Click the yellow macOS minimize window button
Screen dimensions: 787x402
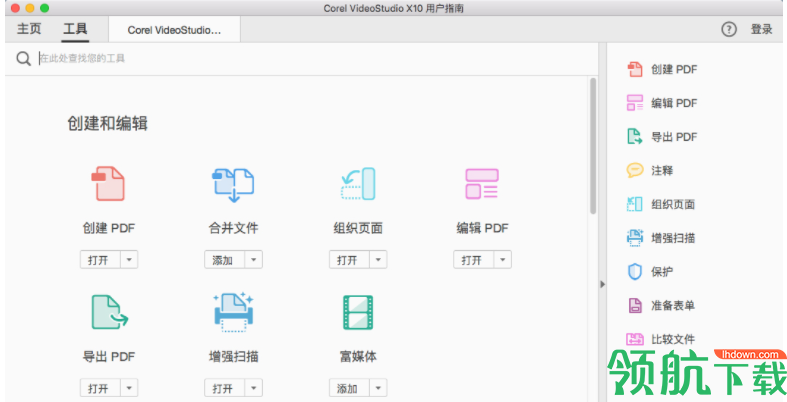[x=30, y=8]
